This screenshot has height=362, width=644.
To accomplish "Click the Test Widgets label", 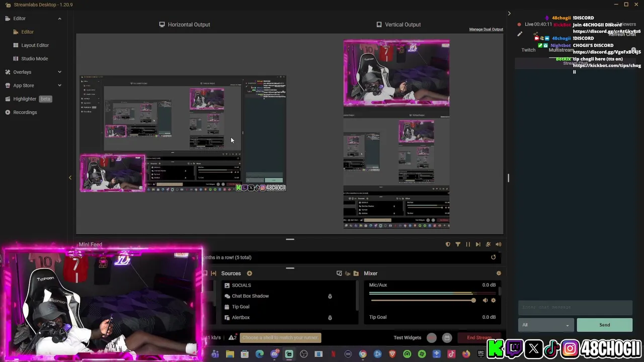I will click(407, 338).
